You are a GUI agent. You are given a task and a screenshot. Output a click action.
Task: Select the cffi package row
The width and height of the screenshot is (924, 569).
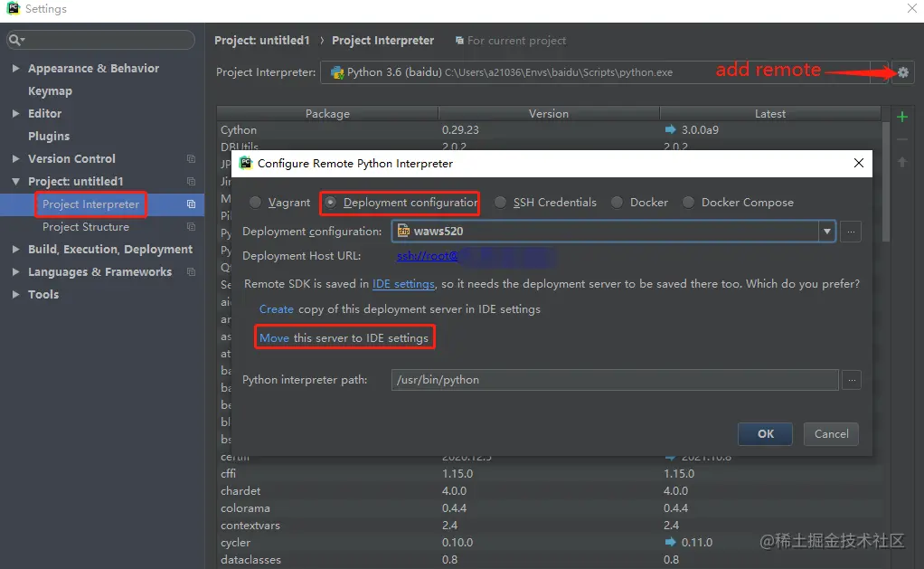coord(549,473)
